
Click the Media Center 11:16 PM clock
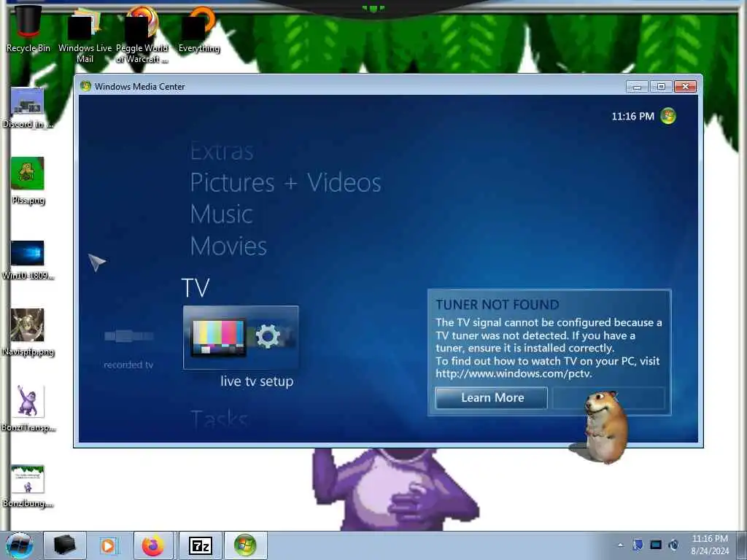632,116
